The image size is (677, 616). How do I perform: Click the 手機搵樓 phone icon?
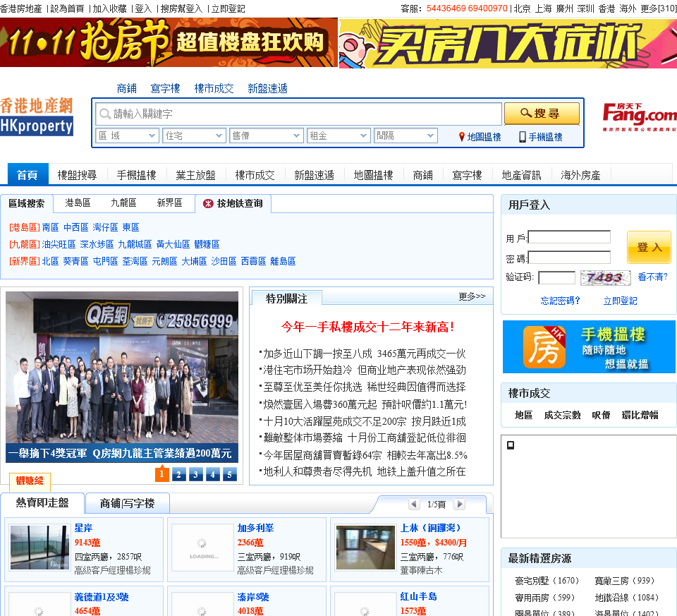click(x=523, y=137)
